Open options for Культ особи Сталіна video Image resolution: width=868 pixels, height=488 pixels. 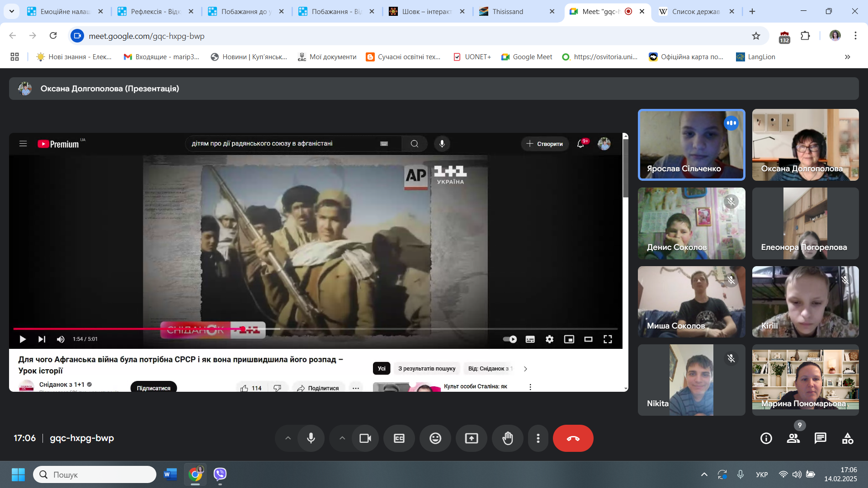(530, 387)
